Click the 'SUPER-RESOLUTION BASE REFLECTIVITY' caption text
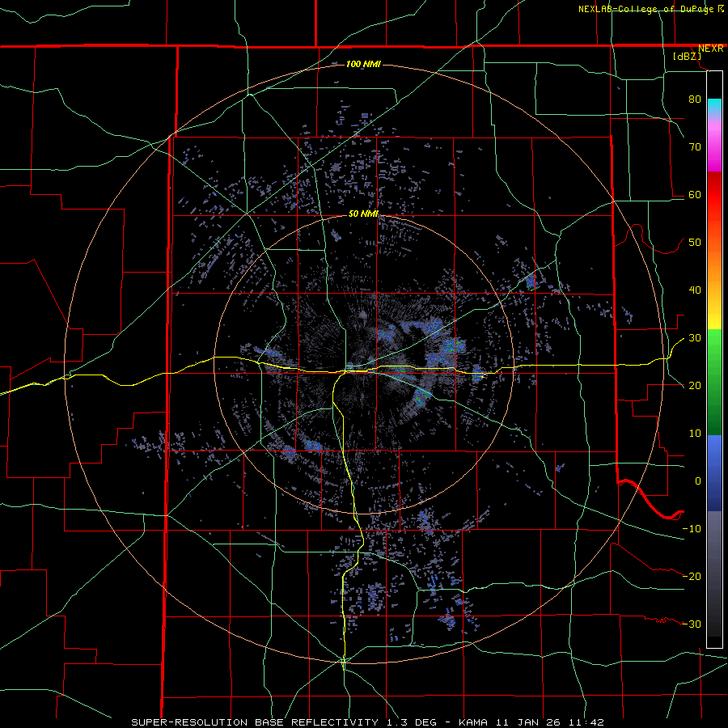 tap(255, 722)
